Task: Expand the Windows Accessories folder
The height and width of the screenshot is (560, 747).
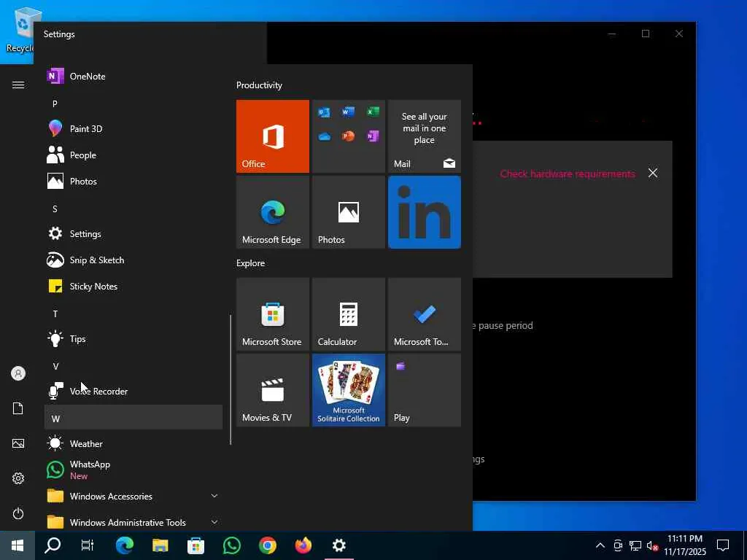Action: 133,496
